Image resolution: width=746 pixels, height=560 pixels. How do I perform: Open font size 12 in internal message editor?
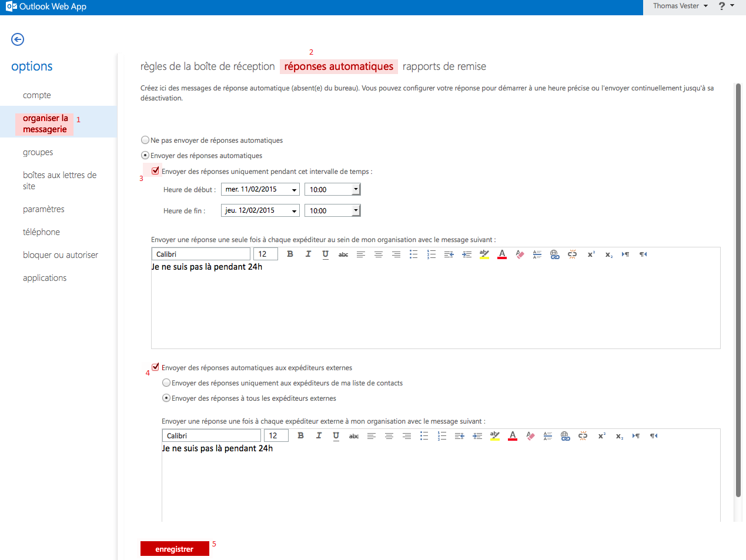pos(266,254)
